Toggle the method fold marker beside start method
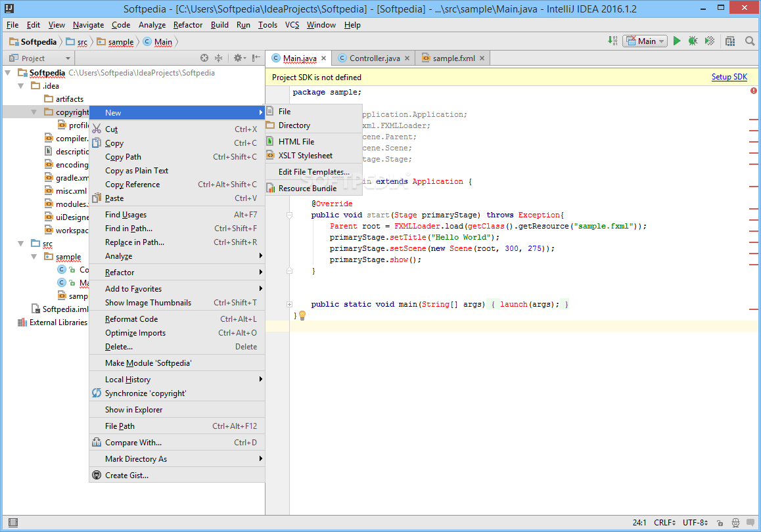Viewport: 761px width, 532px height. pyautogui.click(x=289, y=215)
